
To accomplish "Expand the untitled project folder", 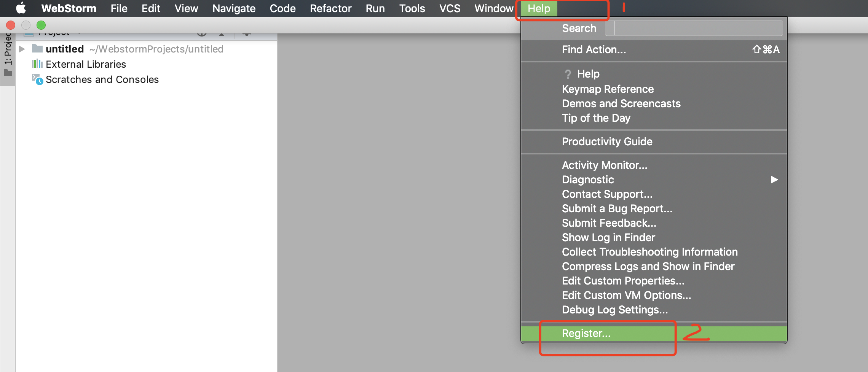I will pos(22,49).
